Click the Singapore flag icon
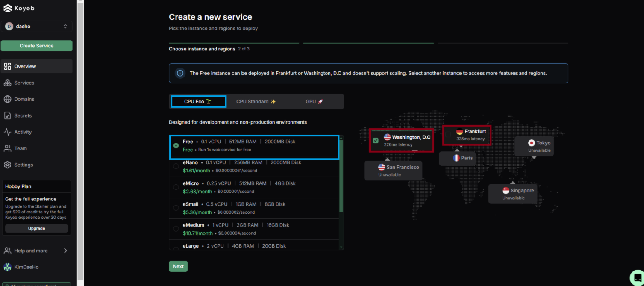The width and height of the screenshot is (644, 286). click(x=506, y=191)
